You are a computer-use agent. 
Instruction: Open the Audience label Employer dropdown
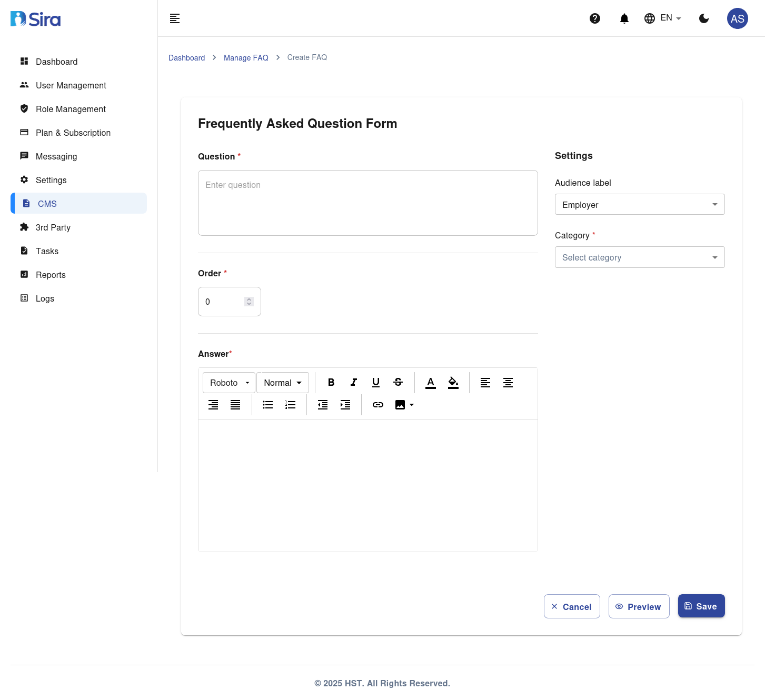pos(639,205)
